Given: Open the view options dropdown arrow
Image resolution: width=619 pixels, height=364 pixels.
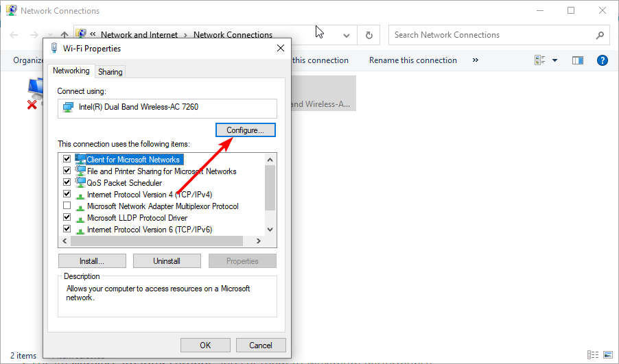Looking at the screenshot, I should click(x=554, y=60).
